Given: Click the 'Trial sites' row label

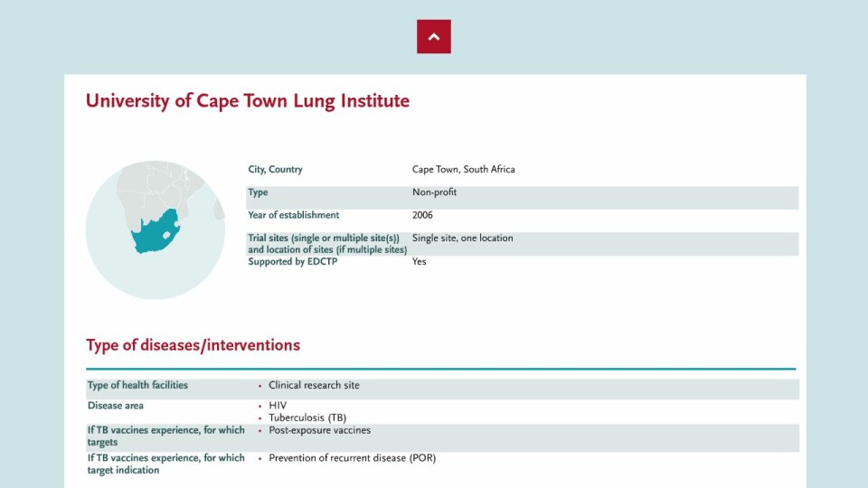Looking at the screenshot, I should pos(327,243).
